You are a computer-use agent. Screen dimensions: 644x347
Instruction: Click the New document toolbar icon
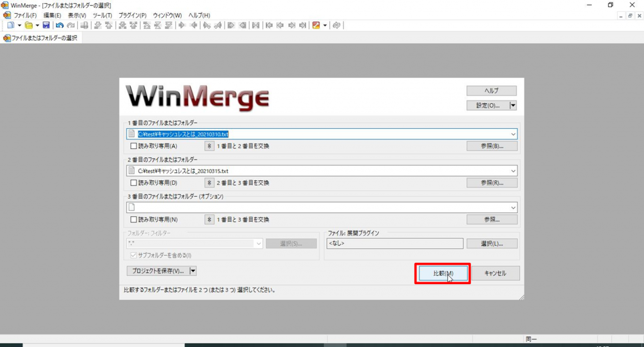coord(11,26)
